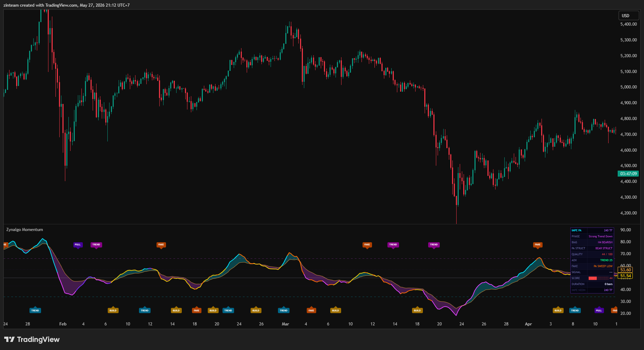Click the PA SWEEP LOW value
This screenshot has width=644, height=350.
[603, 266]
